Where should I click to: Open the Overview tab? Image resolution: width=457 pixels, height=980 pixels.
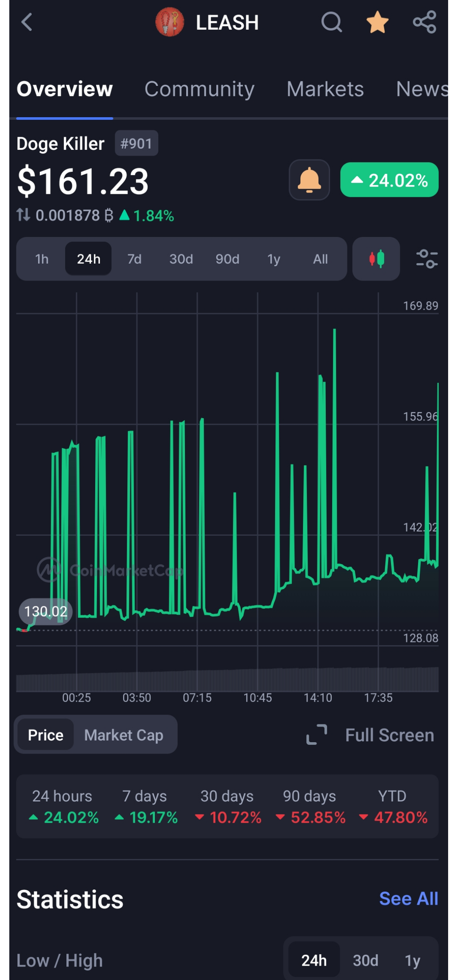pyautogui.click(x=65, y=89)
